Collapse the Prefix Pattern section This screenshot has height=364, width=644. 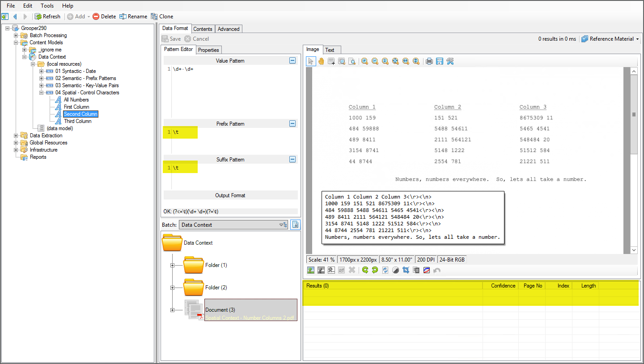tap(292, 123)
